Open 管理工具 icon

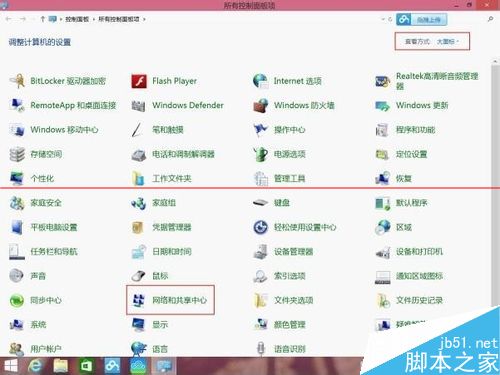[261, 178]
